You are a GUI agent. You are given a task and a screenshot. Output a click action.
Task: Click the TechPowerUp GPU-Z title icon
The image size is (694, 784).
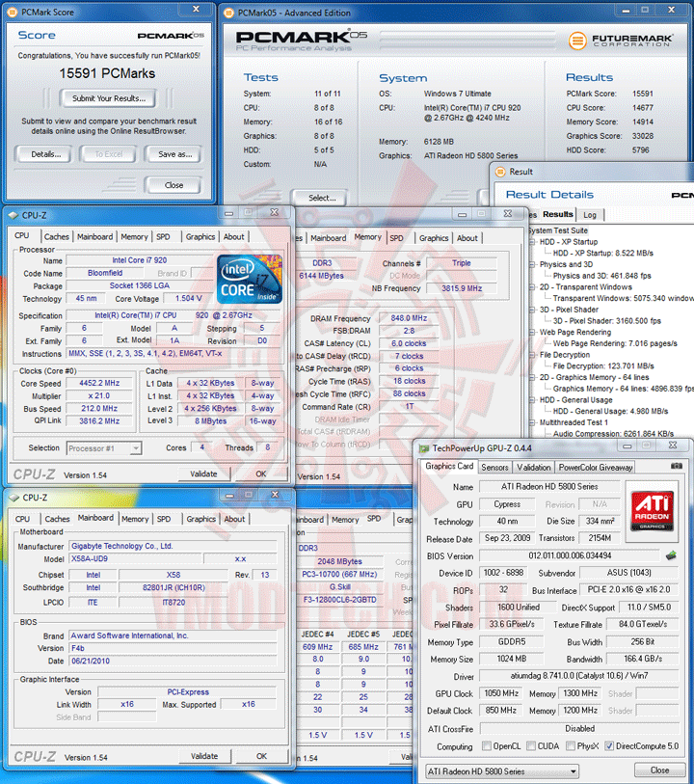tap(424, 448)
